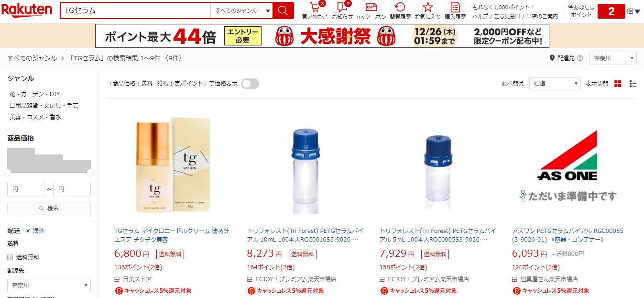This screenshot has height=298, width=644.
Task: Select 美容・コスメ・香水 genre
Action: 35,117
